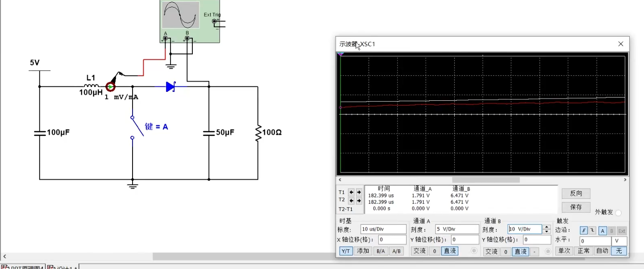Select falling edge trigger icon

pos(592,230)
